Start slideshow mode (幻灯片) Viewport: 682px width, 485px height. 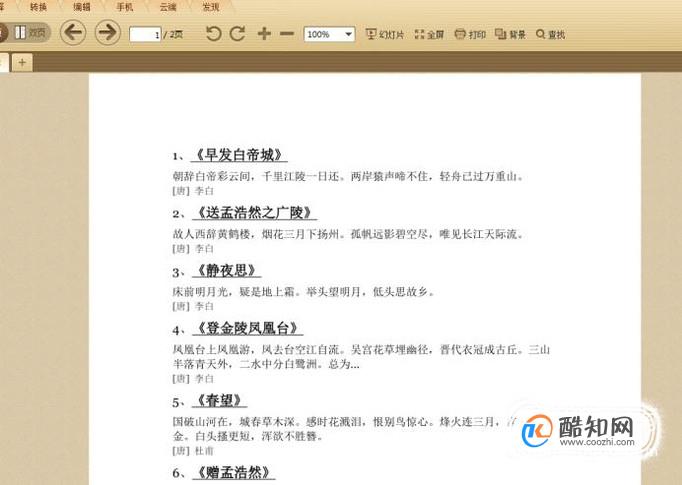(384, 34)
